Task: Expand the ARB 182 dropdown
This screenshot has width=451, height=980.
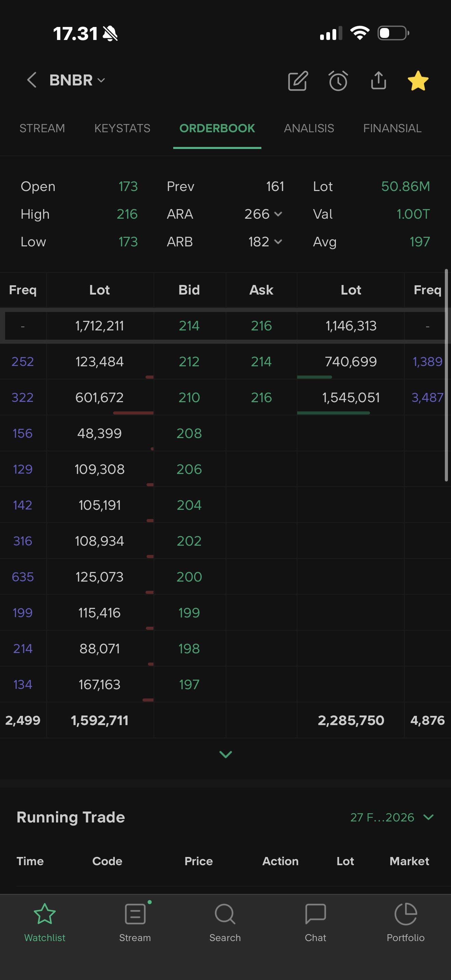Action: click(x=265, y=242)
